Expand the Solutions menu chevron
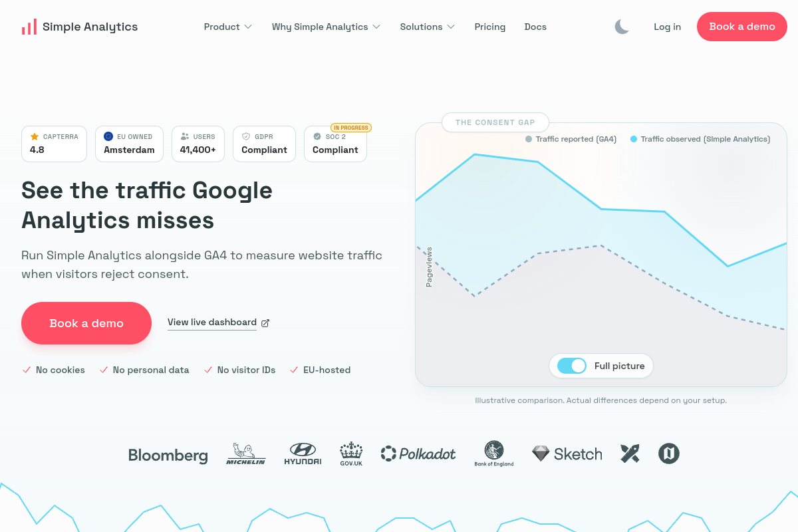Image resolution: width=798 pixels, height=532 pixels. tap(451, 27)
